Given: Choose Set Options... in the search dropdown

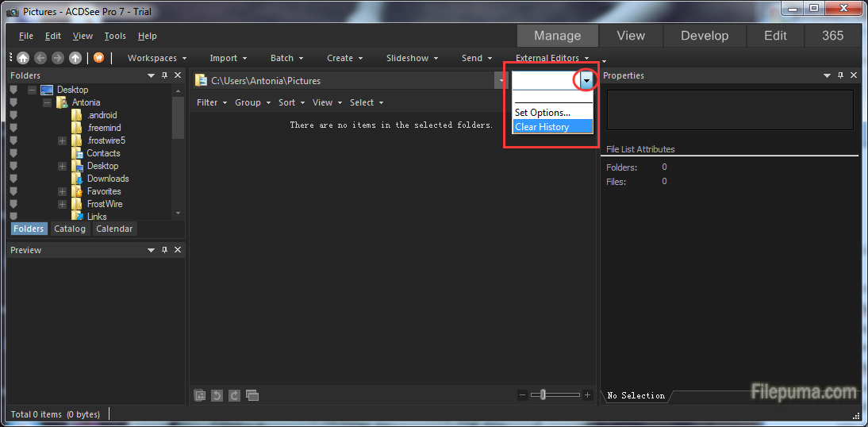Looking at the screenshot, I should pos(542,113).
